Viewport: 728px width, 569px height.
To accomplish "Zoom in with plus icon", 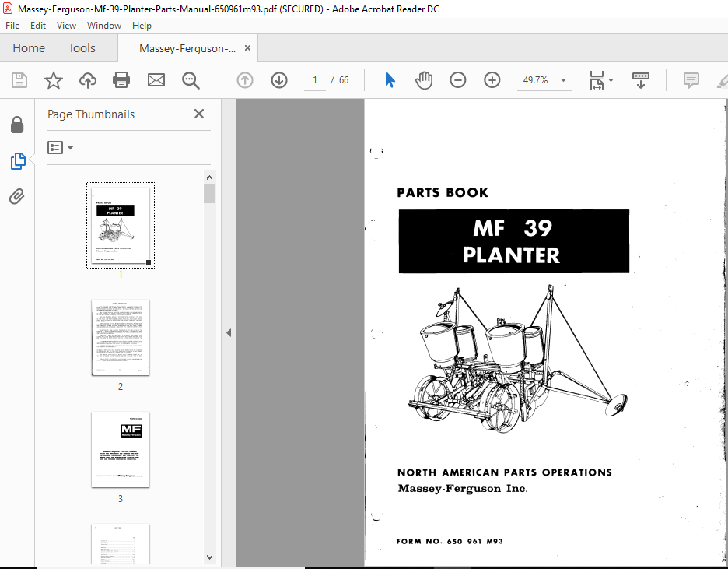I will click(x=492, y=80).
